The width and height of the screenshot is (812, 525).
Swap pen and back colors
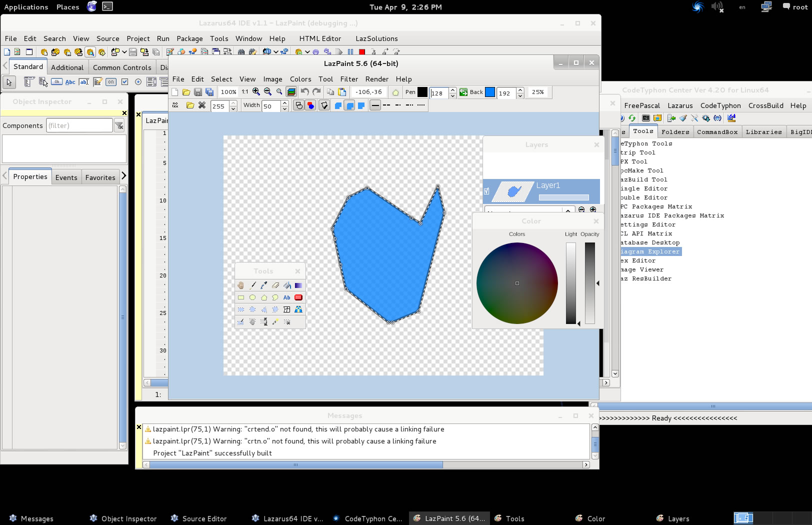(x=463, y=92)
